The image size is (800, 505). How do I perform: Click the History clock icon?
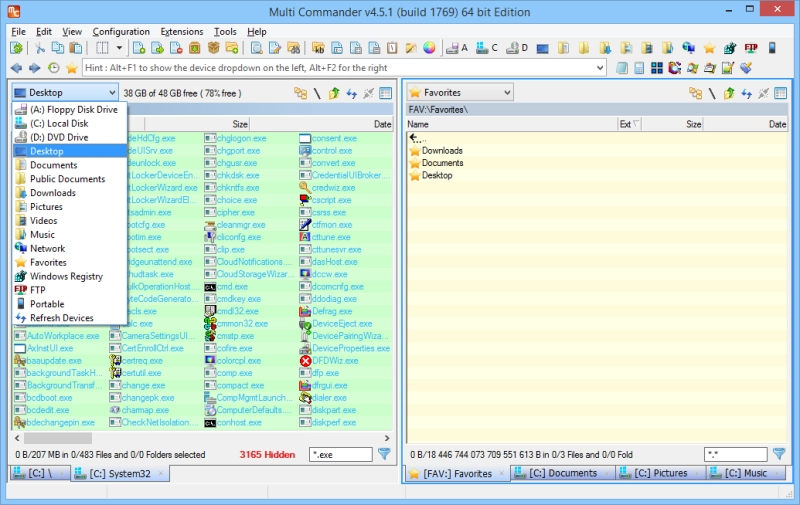pyautogui.click(x=53, y=68)
